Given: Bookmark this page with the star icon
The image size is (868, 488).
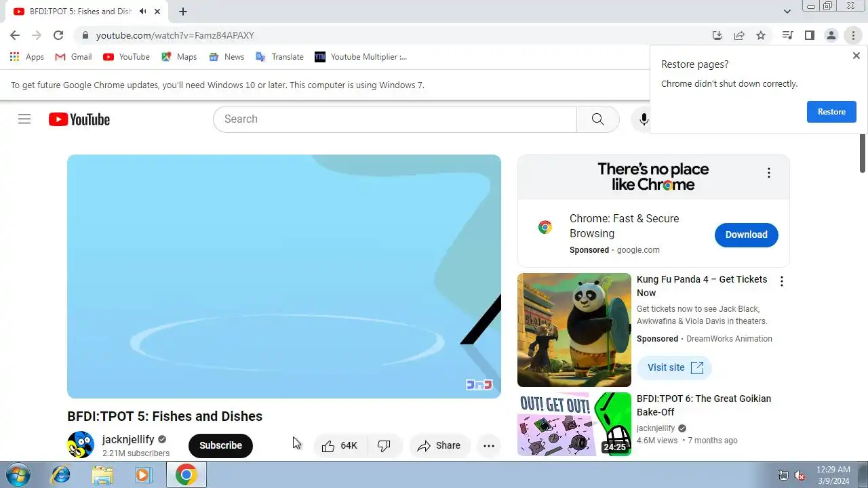Looking at the screenshot, I should tap(761, 35).
